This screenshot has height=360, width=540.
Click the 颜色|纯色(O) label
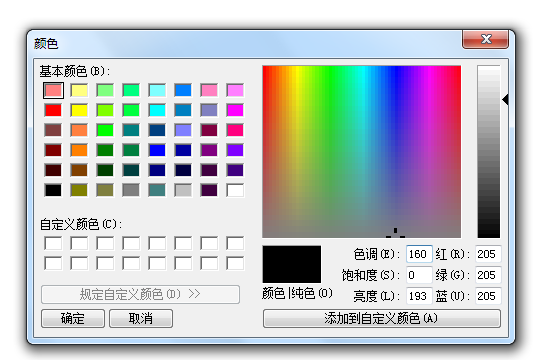[297, 294]
